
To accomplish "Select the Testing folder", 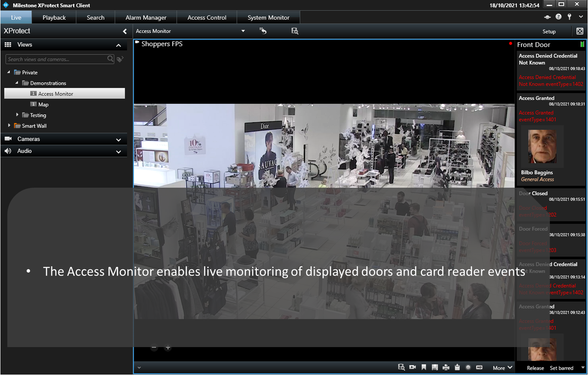I will click(34, 115).
